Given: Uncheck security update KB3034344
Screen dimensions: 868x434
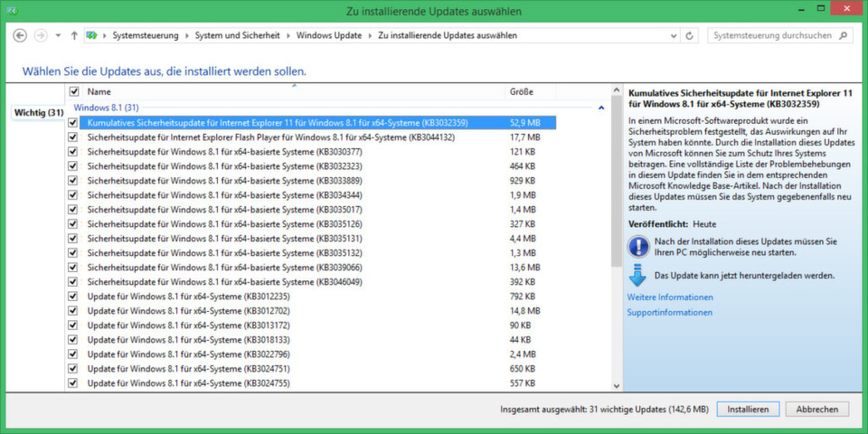Looking at the screenshot, I should (x=72, y=194).
